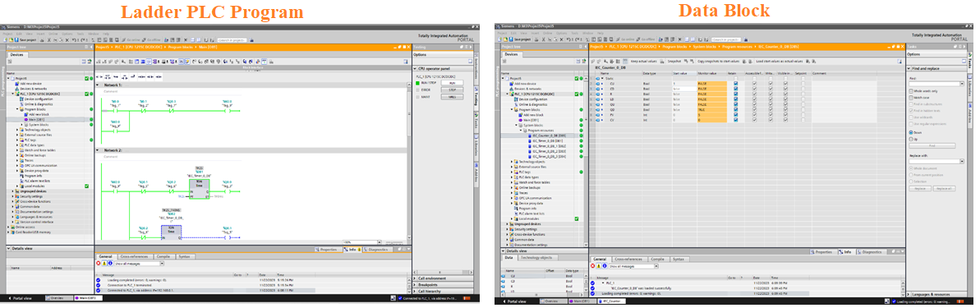This screenshot has height=308, width=980.
Task: Click the red error filter icon in left Info panel
Action: [x=99, y=264]
